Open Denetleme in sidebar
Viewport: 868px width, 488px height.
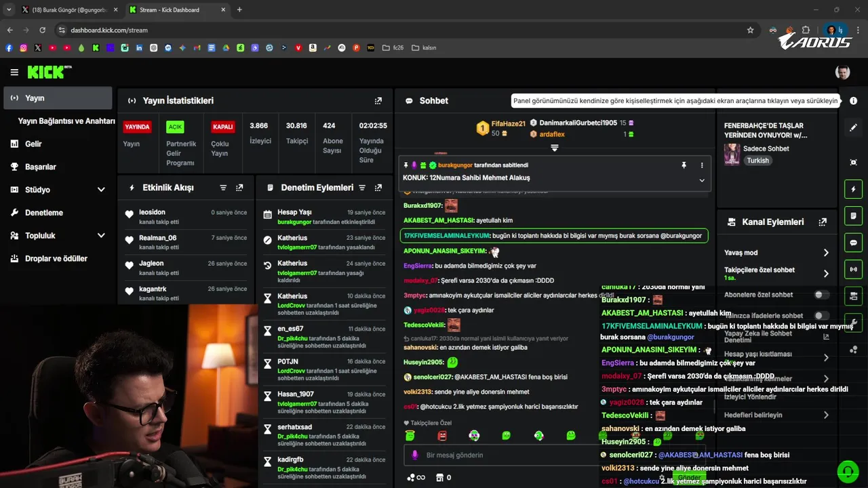pyautogui.click(x=43, y=213)
